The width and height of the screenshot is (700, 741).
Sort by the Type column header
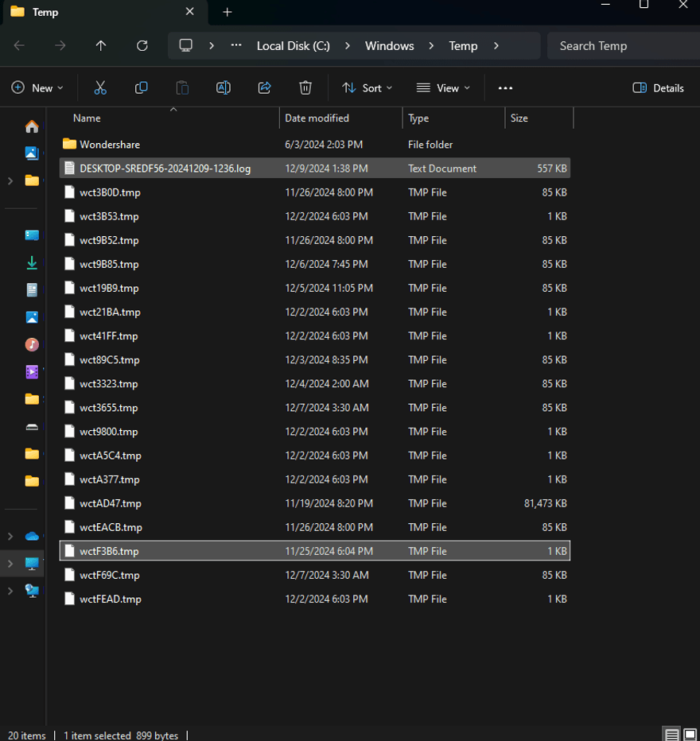[453, 118]
